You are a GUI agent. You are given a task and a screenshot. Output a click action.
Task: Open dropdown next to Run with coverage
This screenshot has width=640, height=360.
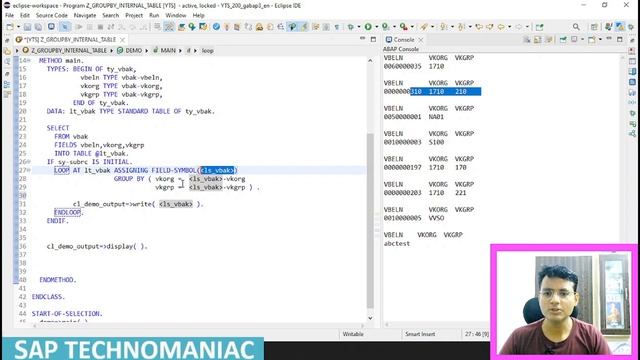[394, 27]
